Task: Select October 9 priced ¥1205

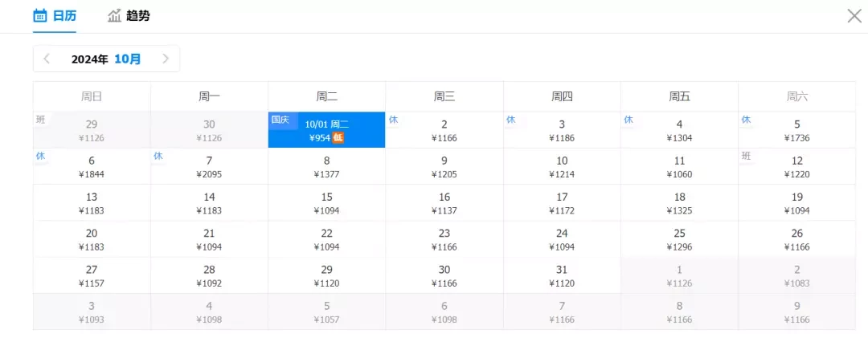Action: pos(444,166)
